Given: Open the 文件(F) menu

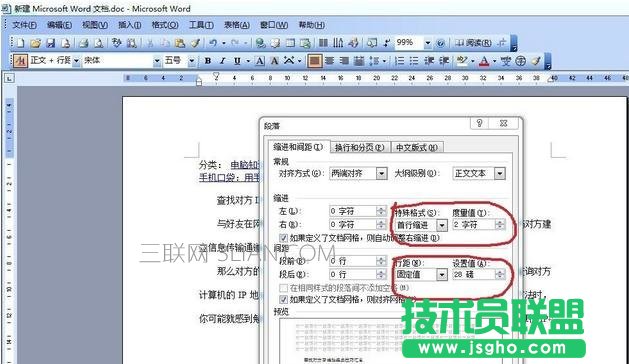Looking at the screenshot, I should (x=24, y=25).
